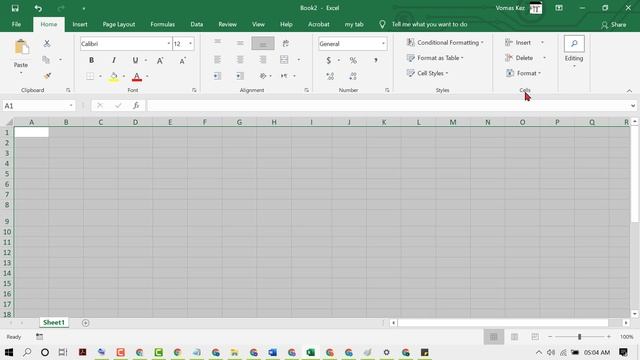The image size is (640, 360).
Task: Open the Calibri font name dropdown
Action: click(x=169, y=44)
